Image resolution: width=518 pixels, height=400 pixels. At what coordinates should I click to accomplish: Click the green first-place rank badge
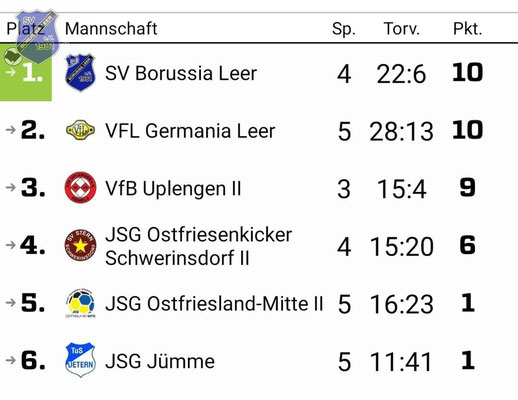(26, 72)
